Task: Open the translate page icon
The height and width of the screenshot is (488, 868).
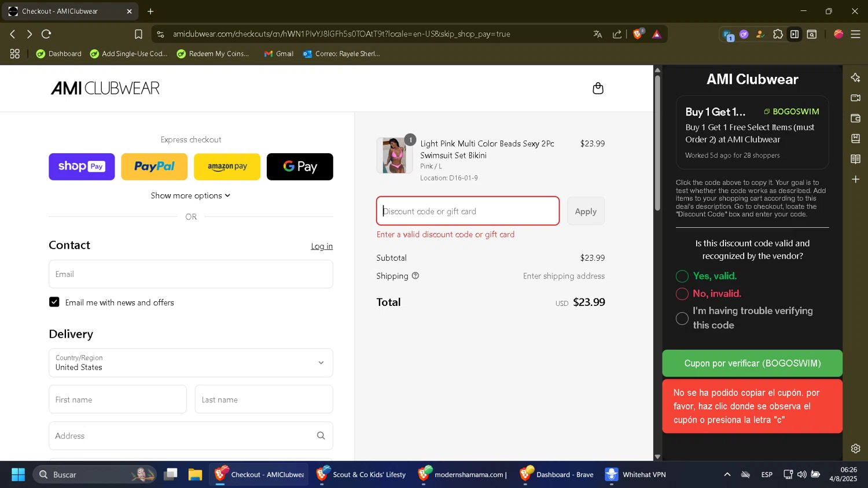Action: [598, 34]
